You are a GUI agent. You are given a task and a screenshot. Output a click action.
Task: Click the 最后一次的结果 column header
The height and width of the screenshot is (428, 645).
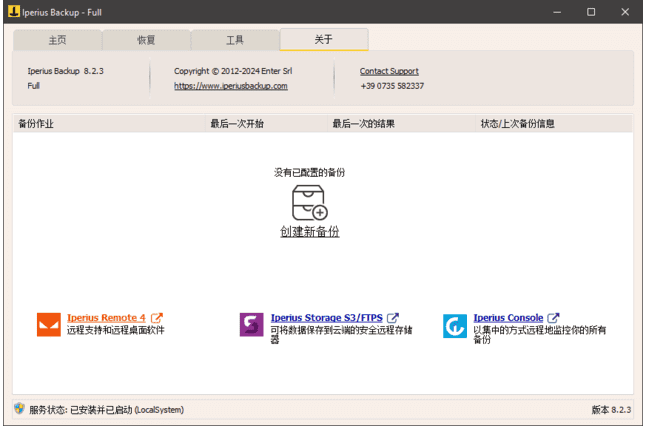coord(401,123)
